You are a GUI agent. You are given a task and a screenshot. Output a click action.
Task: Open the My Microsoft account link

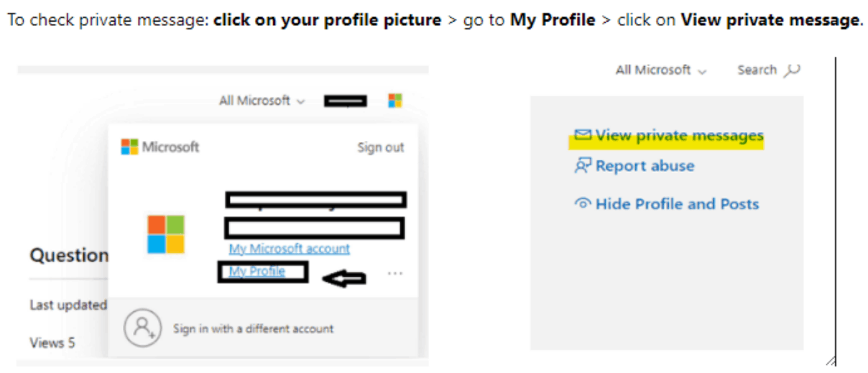(x=289, y=249)
